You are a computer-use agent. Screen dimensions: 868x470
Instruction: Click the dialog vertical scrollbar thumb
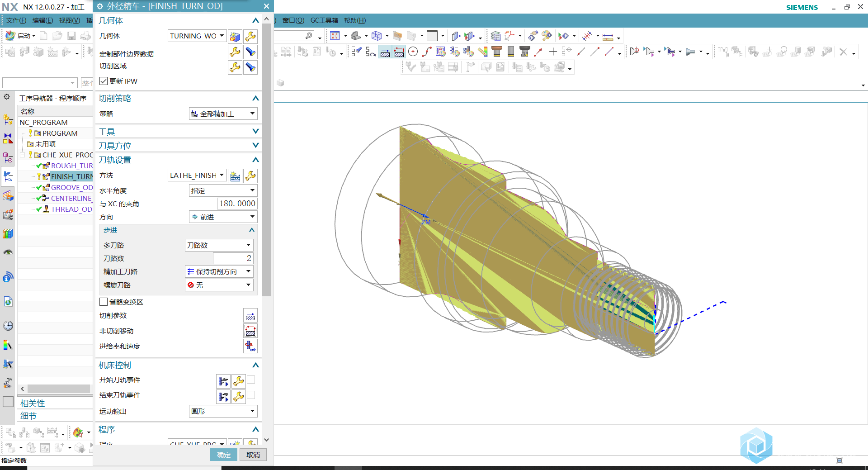[267, 160]
